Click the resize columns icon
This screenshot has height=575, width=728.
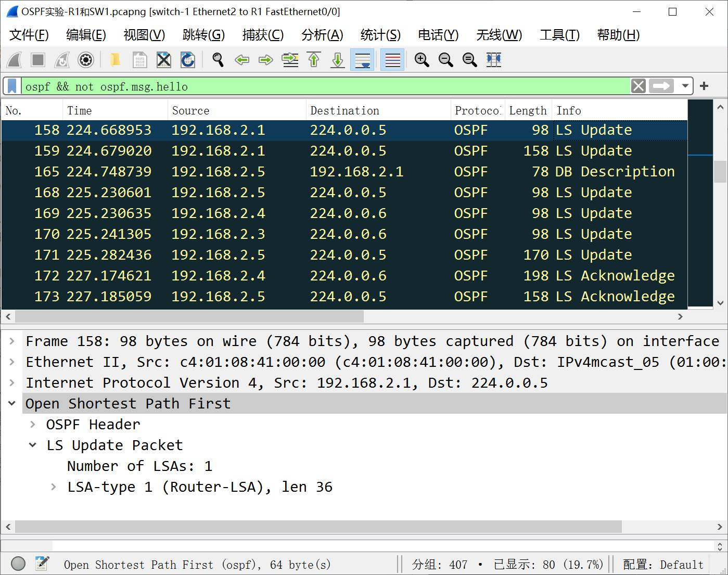tap(493, 60)
